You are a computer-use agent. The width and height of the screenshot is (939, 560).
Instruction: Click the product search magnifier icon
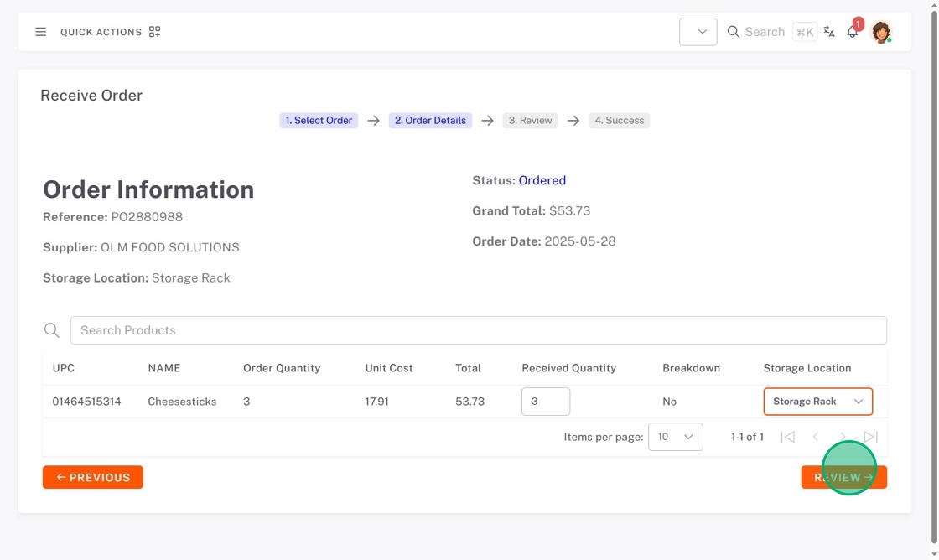52,330
